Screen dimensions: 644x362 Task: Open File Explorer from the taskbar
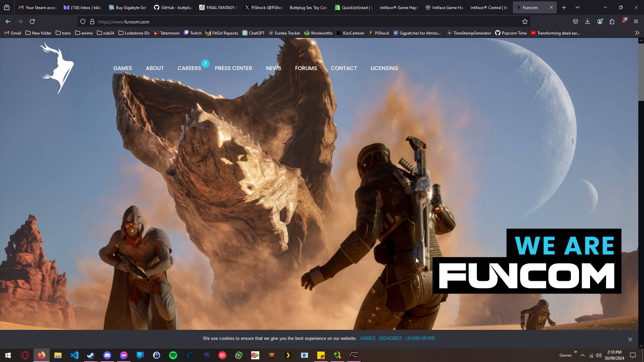pyautogui.click(x=58, y=355)
